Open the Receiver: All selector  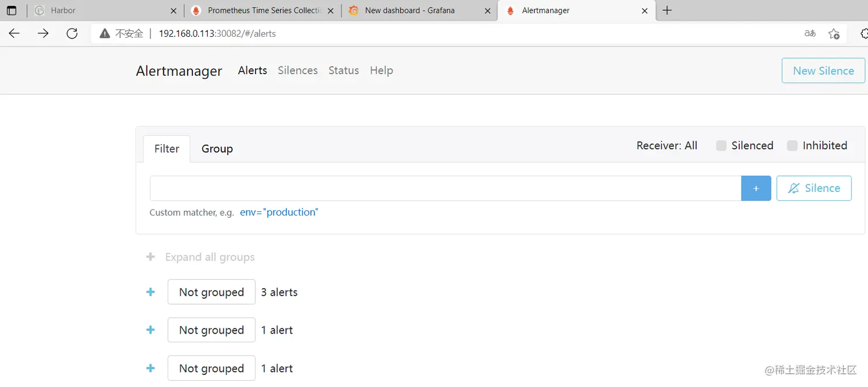[x=667, y=145]
